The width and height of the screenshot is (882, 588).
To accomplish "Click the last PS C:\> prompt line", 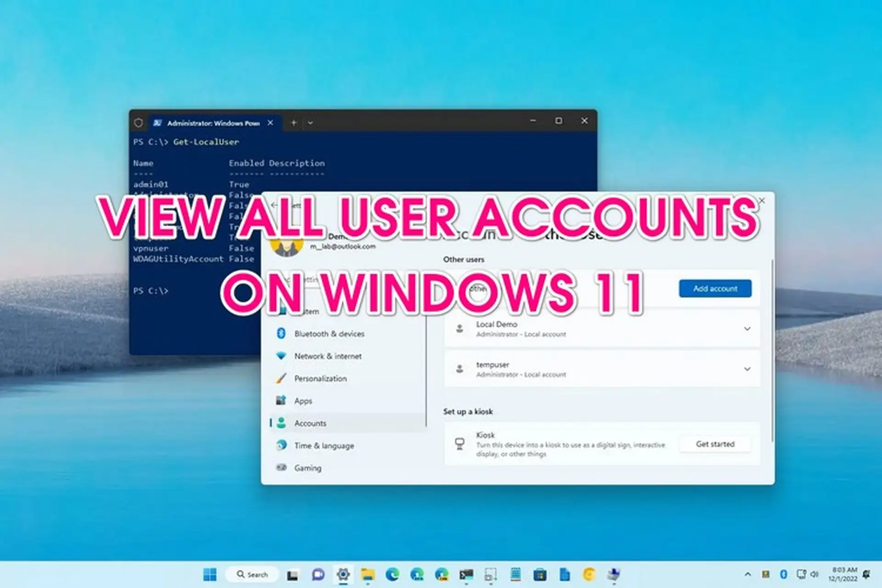I will click(151, 291).
